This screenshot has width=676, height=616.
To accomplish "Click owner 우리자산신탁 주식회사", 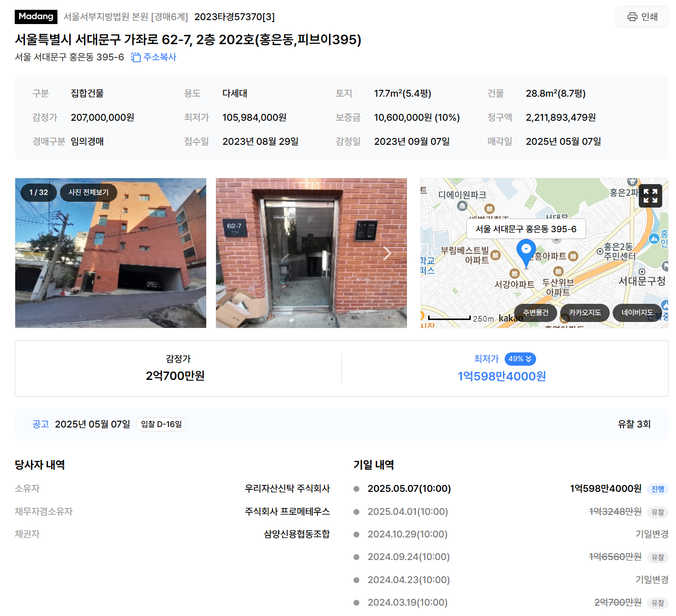I will pyautogui.click(x=288, y=488).
